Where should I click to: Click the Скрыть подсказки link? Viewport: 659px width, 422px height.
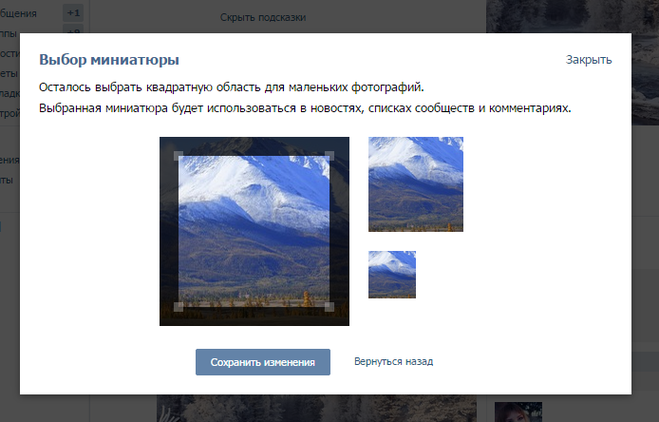click(262, 18)
